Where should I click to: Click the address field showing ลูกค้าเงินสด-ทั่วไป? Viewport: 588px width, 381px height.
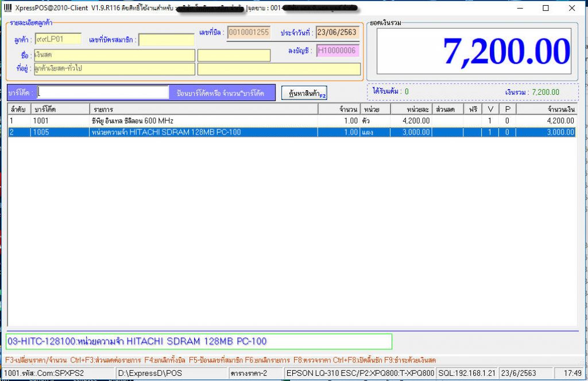[115, 69]
